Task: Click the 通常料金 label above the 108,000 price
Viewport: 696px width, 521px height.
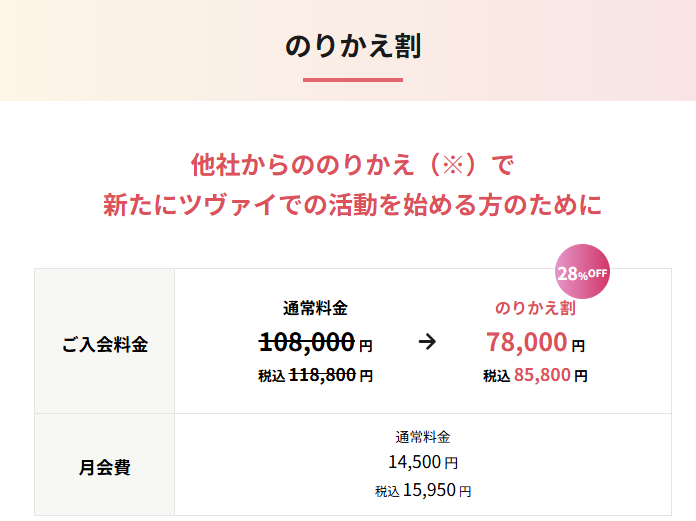Action: coord(315,308)
